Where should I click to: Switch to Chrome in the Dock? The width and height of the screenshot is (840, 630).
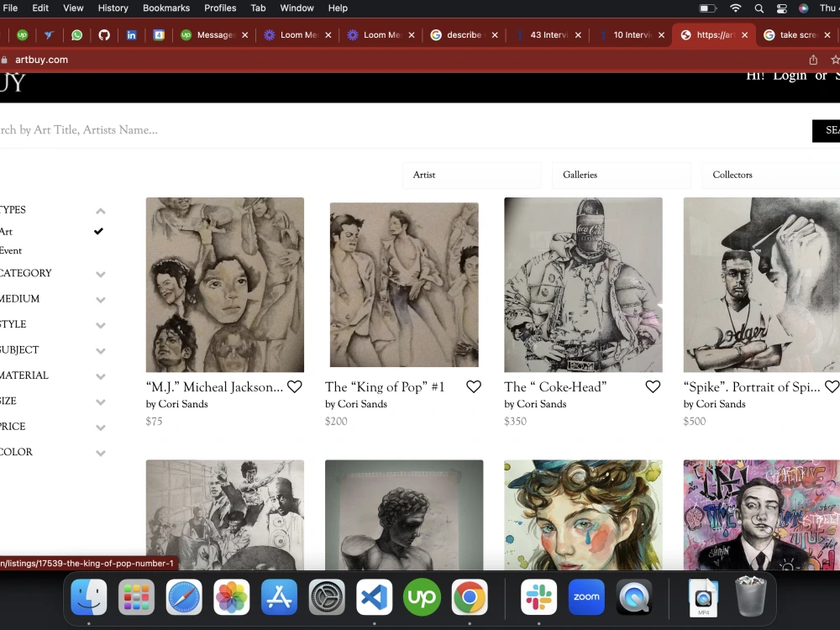click(x=470, y=596)
